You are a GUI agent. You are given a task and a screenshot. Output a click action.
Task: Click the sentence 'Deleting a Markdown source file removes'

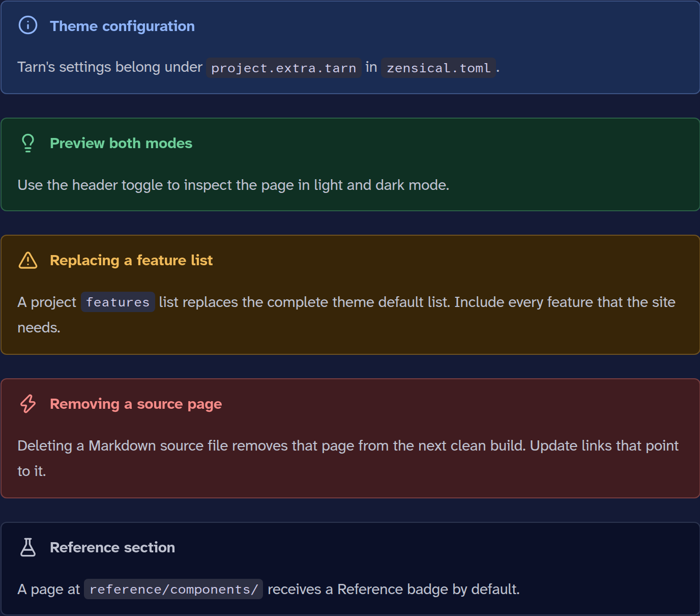pos(348,458)
